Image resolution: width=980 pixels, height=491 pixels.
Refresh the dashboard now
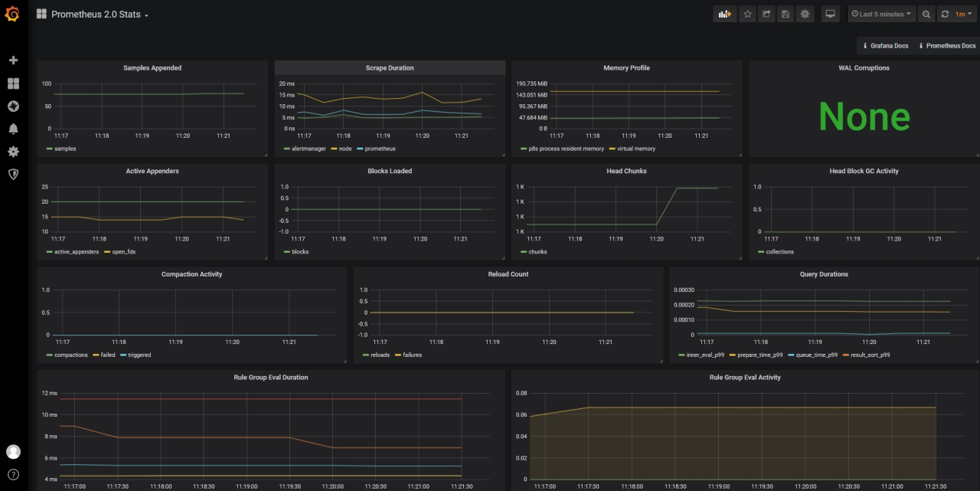[945, 14]
